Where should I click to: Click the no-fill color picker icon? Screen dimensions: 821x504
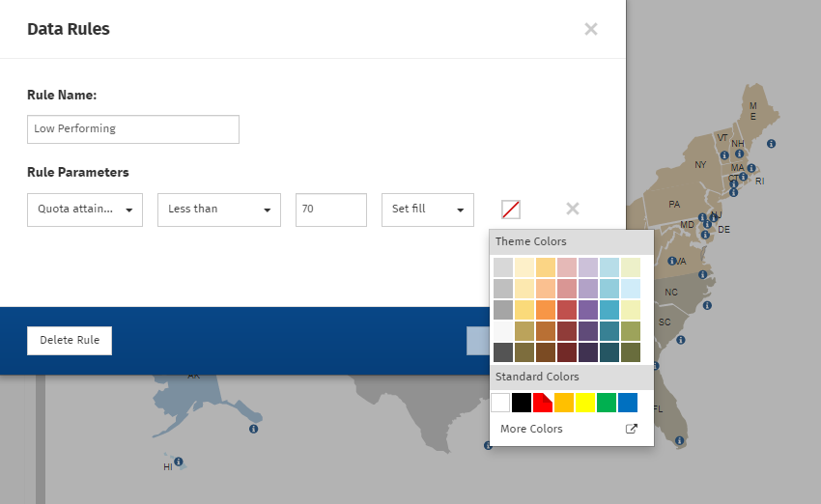point(511,210)
